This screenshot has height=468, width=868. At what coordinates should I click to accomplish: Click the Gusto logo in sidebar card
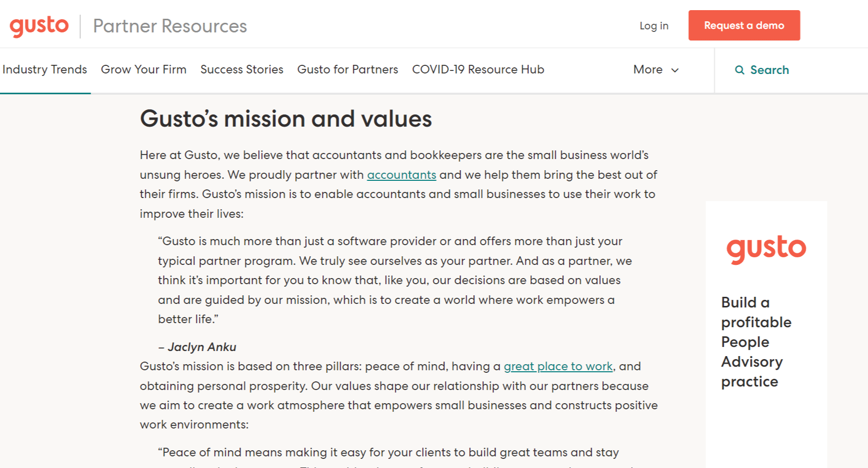tap(766, 248)
